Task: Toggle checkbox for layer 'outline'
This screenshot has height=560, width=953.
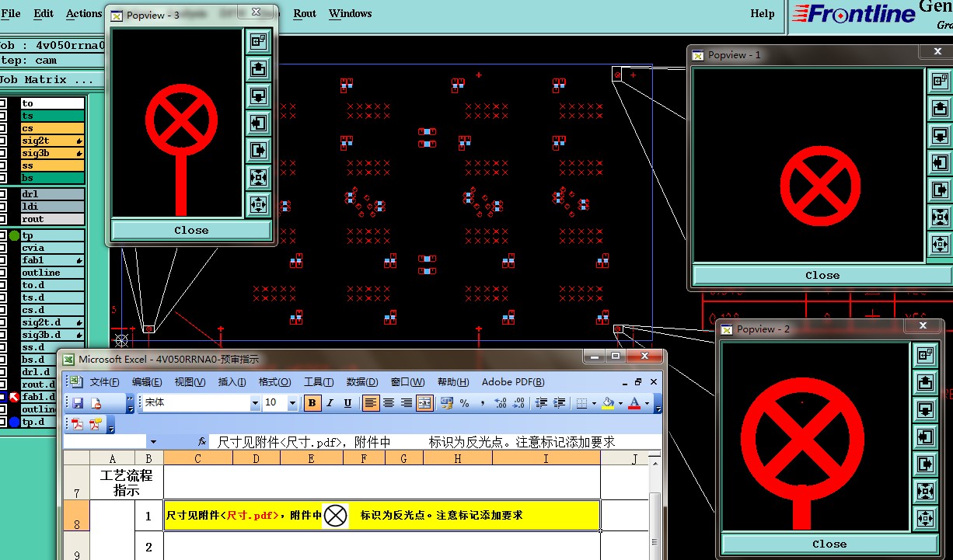Action: click(x=3, y=273)
